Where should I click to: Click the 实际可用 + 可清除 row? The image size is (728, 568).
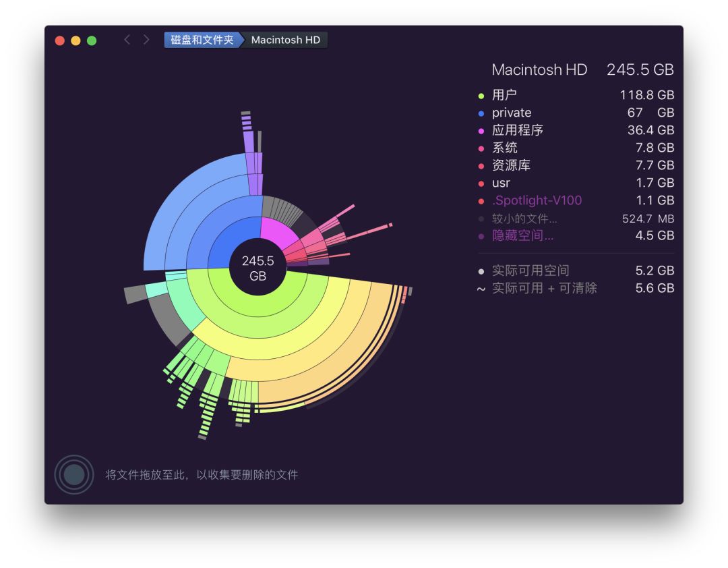(576, 288)
